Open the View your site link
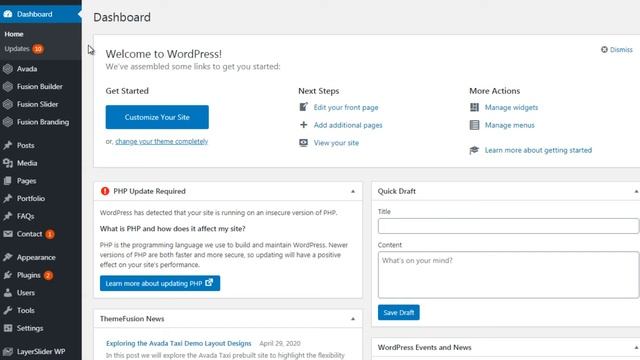This screenshot has height=360, width=640. coord(336,143)
